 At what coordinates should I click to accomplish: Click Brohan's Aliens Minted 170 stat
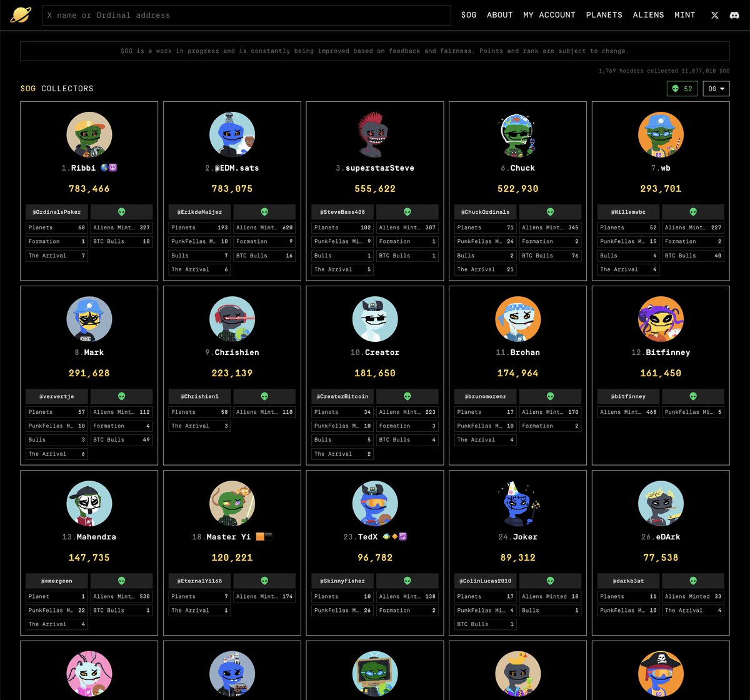[550, 412]
